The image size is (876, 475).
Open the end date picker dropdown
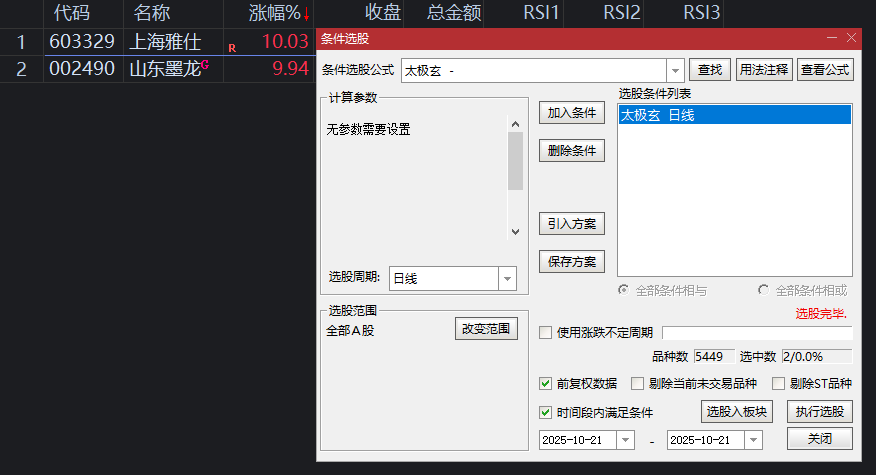(x=753, y=440)
